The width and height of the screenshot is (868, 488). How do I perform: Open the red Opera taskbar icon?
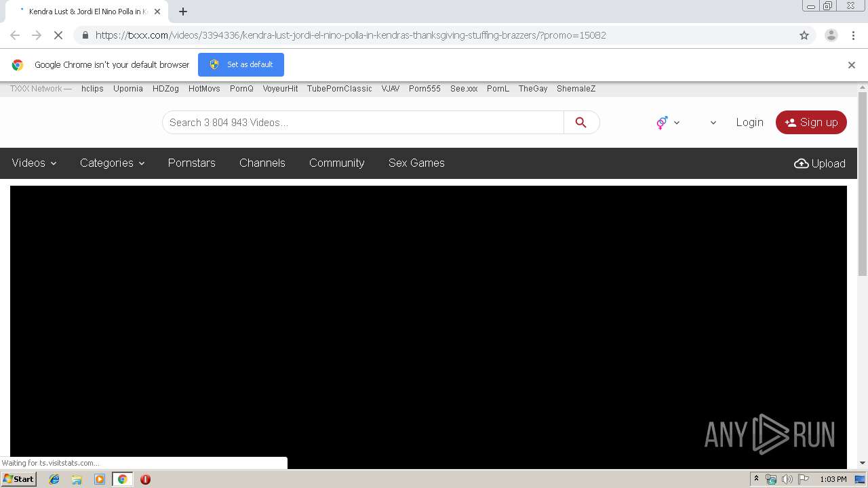145,479
